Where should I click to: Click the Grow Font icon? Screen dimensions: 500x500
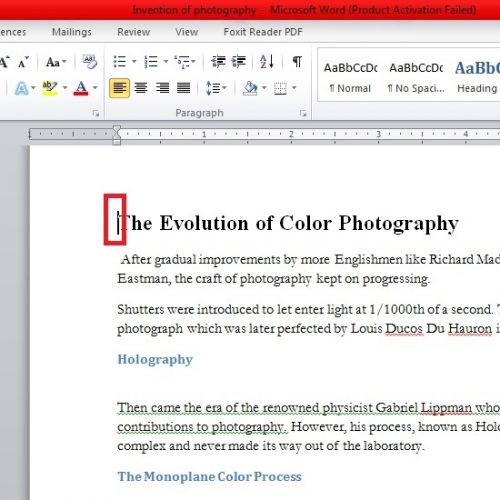click(x=4, y=62)
